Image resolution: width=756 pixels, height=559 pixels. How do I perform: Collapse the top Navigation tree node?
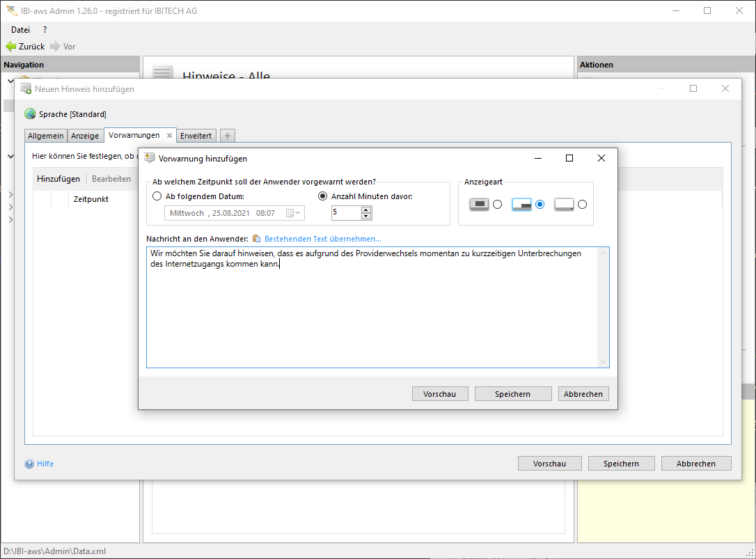[x=10, y=81]
